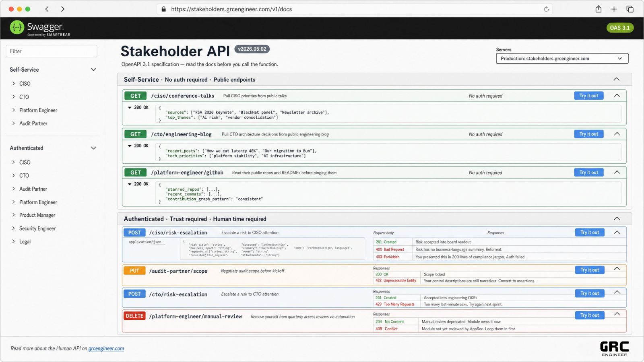Screen dimensions: 644x362
Task: Collapse the /platform-engineer/github endpoint
Action: point(617,172)
